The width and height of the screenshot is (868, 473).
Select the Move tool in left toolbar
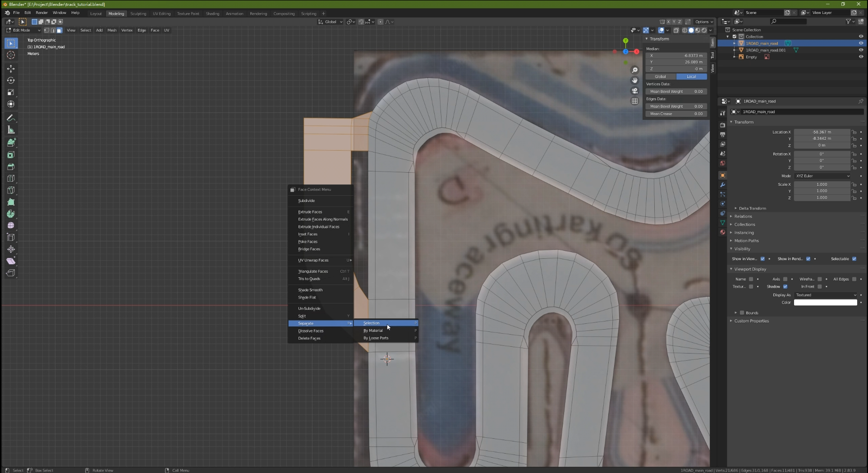(11, 69)
